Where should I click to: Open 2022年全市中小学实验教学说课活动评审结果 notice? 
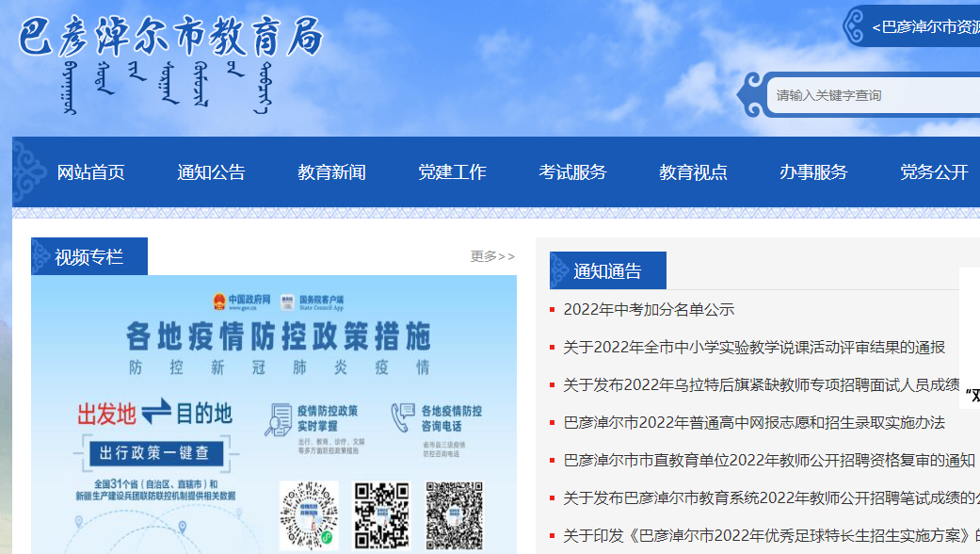tap(754, 347)
